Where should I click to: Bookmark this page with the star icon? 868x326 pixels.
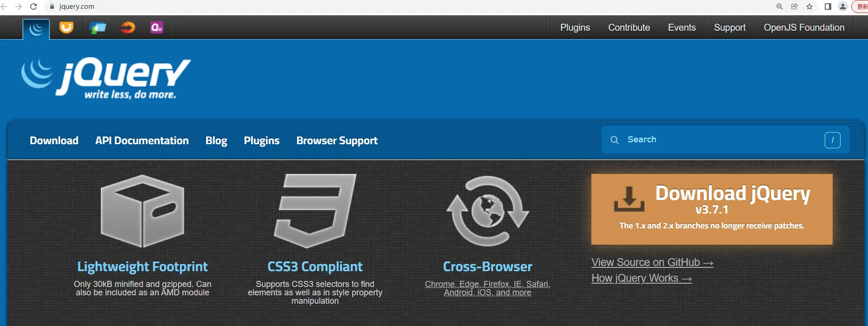[809, 7]
